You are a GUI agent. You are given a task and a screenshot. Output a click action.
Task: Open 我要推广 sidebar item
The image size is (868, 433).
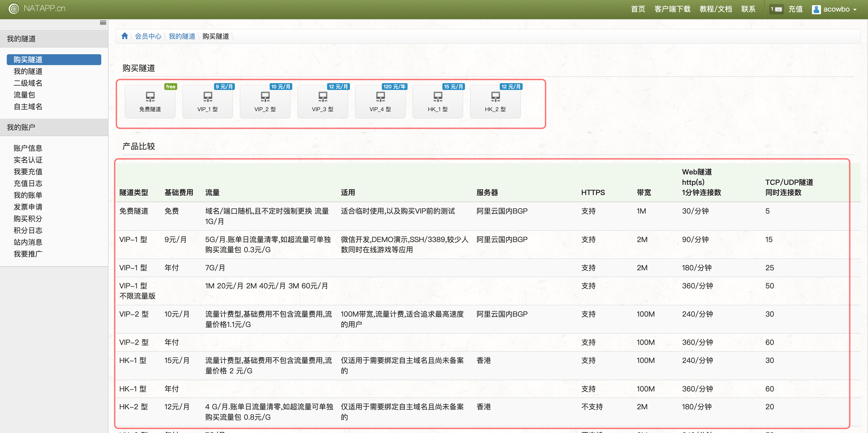(x=28, y=254)
